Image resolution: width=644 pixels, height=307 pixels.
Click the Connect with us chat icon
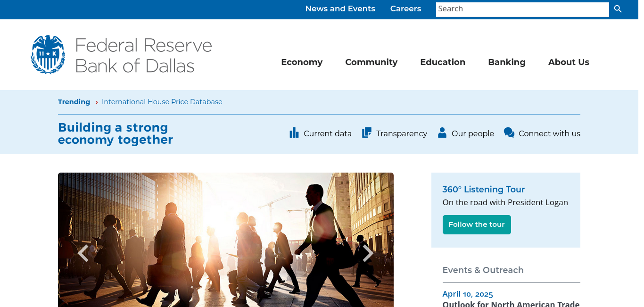tap(509, 133)
